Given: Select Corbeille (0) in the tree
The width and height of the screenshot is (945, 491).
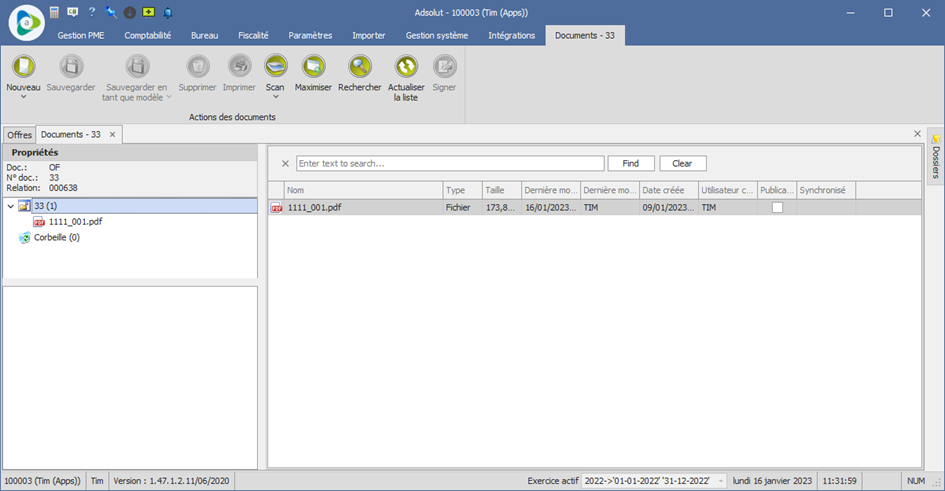Looking at the screenshot, I should (x=57, y=237).
